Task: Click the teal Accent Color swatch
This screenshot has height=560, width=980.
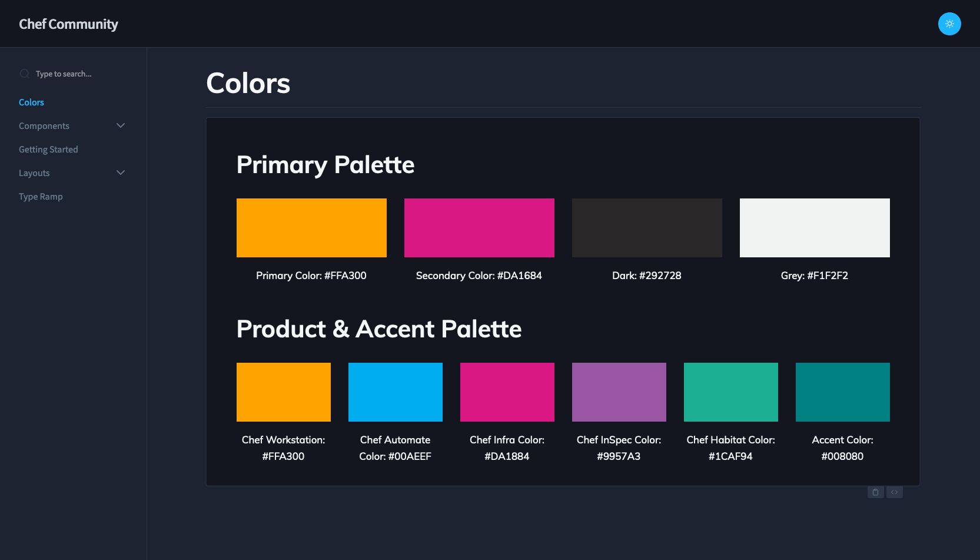Action: 843,392
